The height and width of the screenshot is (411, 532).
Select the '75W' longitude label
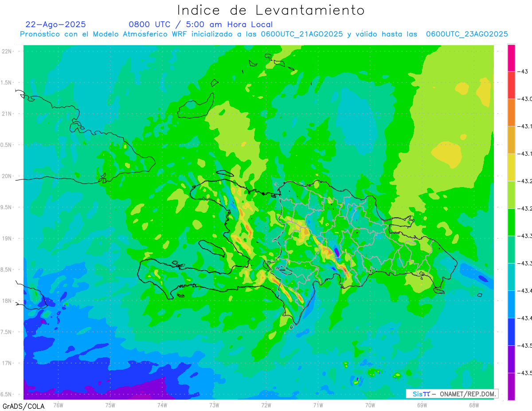[110, 405]
